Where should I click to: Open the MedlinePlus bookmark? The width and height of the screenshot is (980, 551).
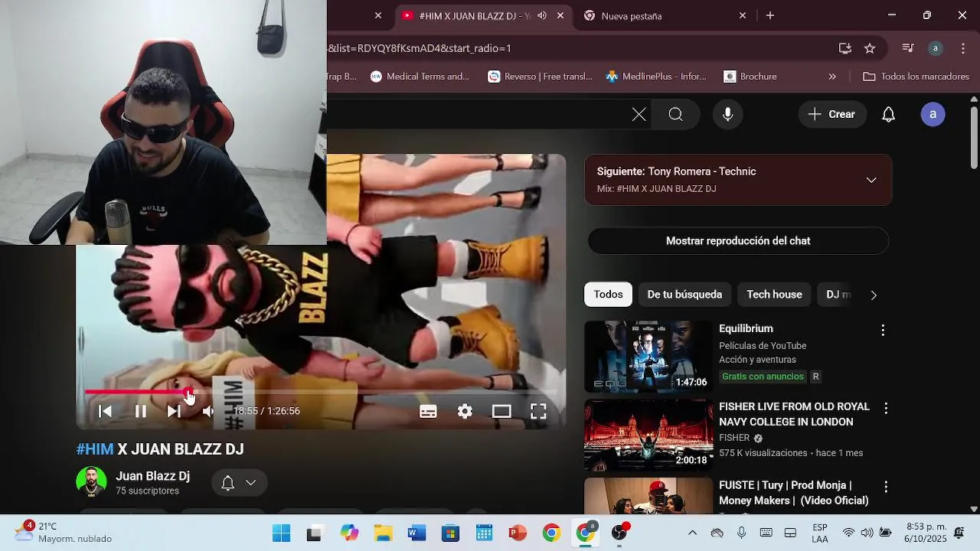tap(656, 77)
